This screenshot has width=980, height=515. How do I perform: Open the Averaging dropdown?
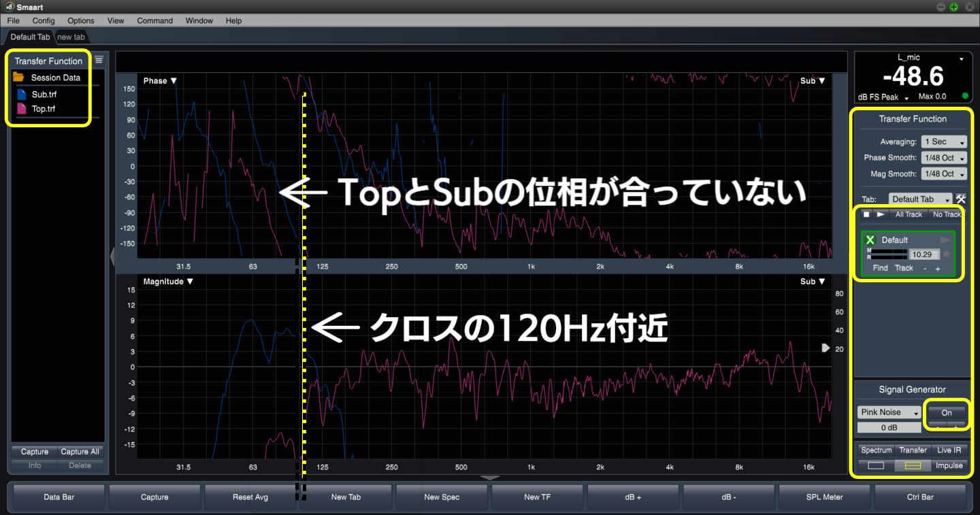click(x=944, y=142)
